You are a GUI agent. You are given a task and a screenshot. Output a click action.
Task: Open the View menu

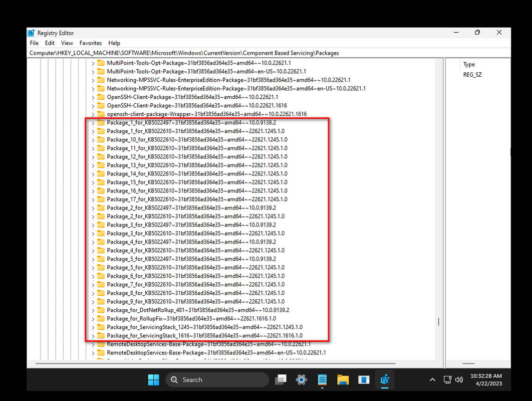click(67, 43)
